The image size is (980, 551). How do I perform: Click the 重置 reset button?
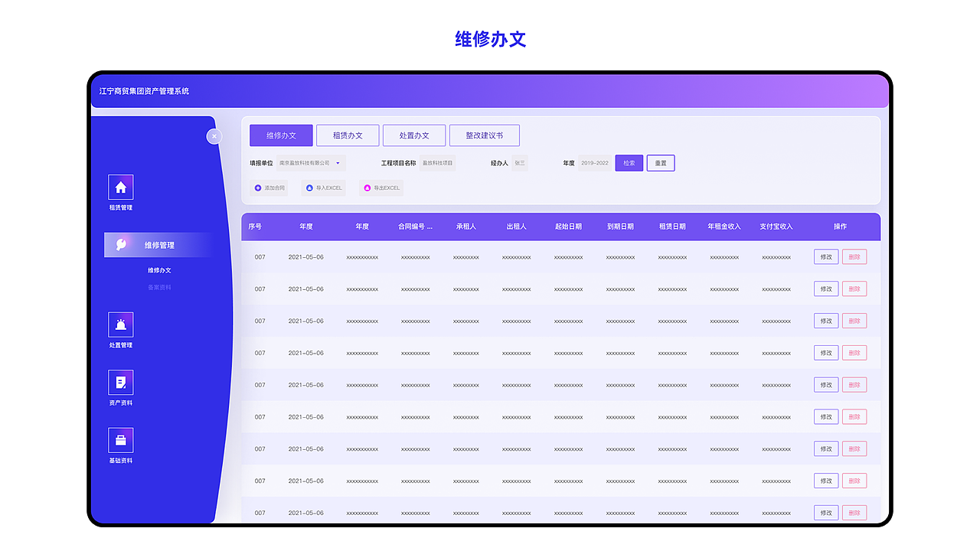pos(660,163)
